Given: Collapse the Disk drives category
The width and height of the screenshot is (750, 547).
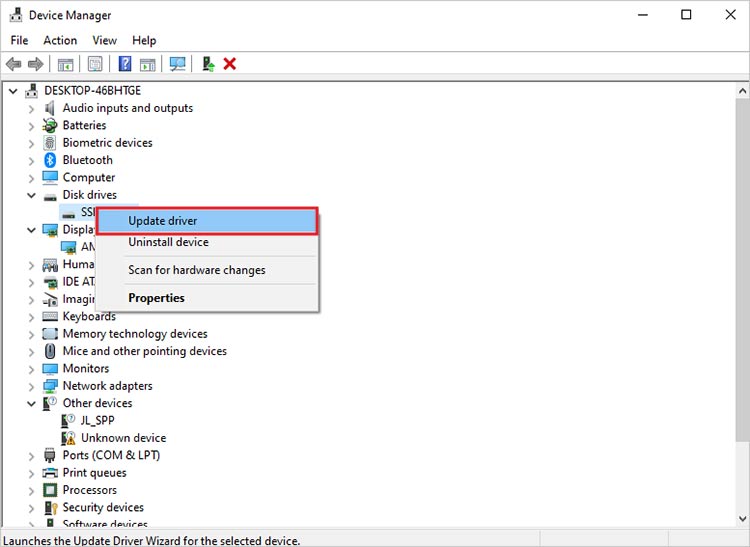Looking at the screenshot, I should pyautogui.click(x=31, y=195).
